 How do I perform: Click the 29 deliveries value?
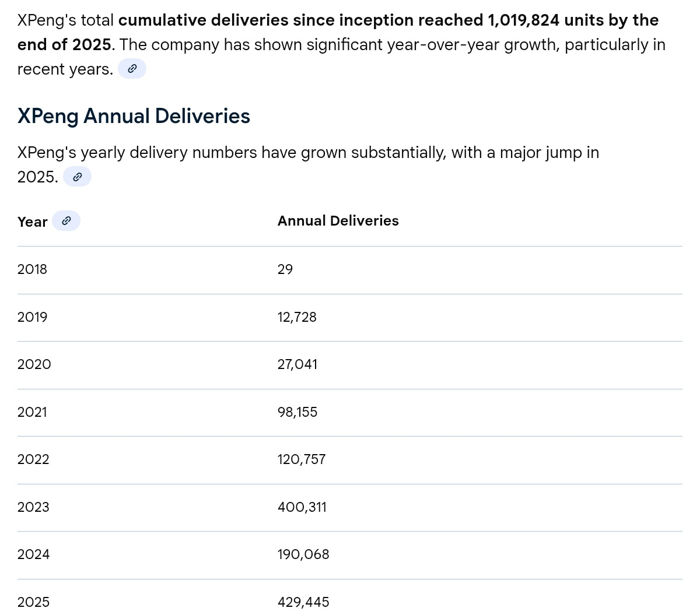[285, 269]
